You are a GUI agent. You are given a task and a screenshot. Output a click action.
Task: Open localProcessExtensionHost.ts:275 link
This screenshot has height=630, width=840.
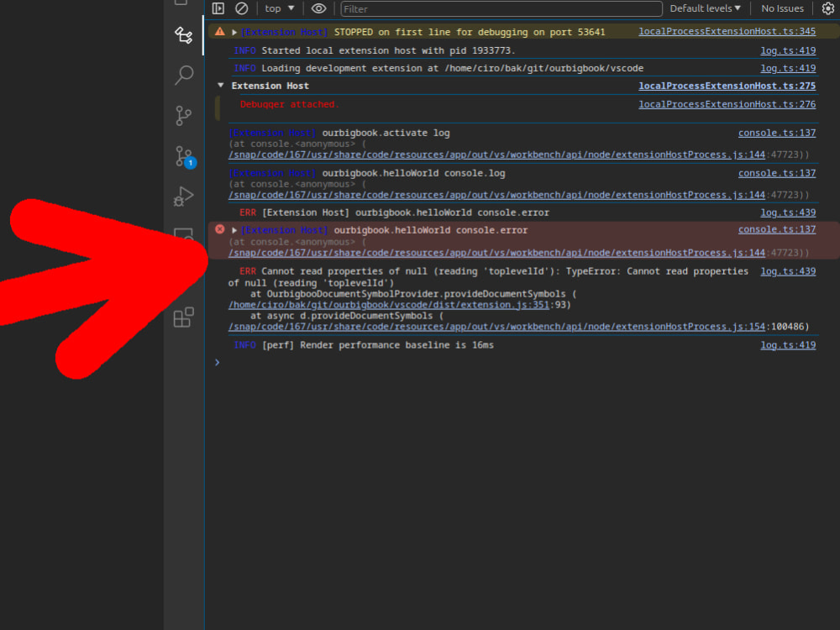pyautogui.click(x=727, y=86)
